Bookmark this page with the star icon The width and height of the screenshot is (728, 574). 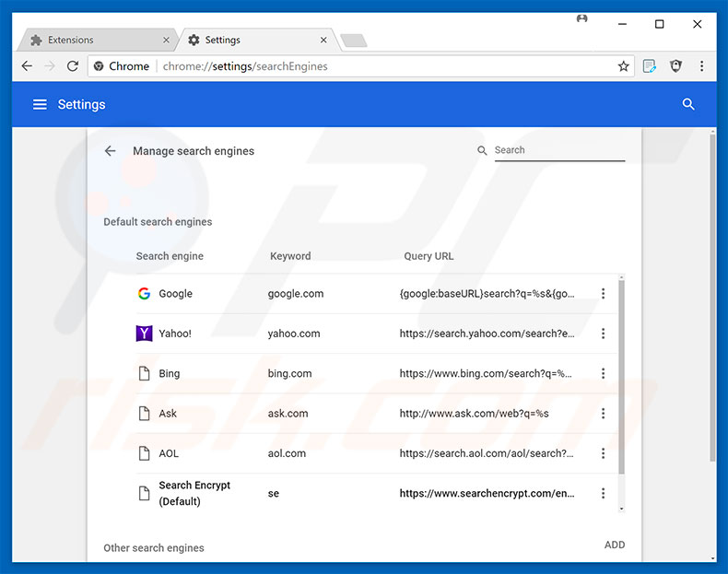pyautogui.click(x=623, y=66)
